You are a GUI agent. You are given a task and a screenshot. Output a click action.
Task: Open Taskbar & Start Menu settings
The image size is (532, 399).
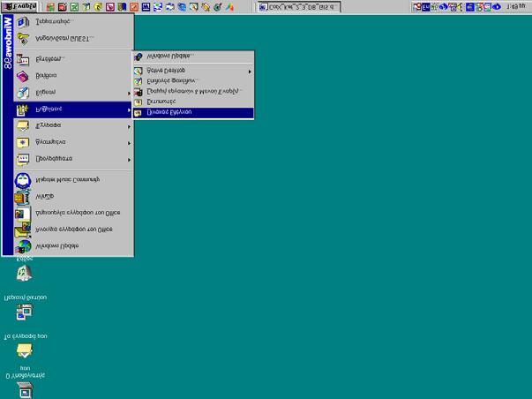[x=193, y=92]
